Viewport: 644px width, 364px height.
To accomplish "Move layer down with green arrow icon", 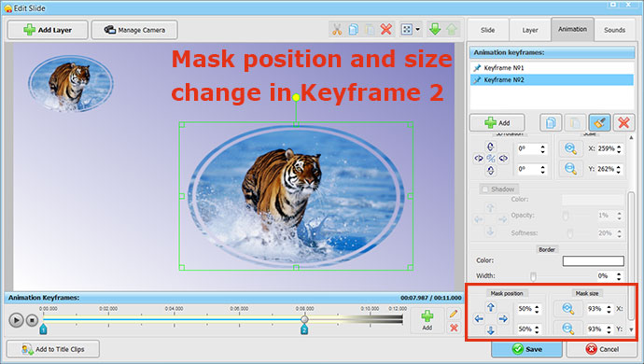I will point(435,29).
